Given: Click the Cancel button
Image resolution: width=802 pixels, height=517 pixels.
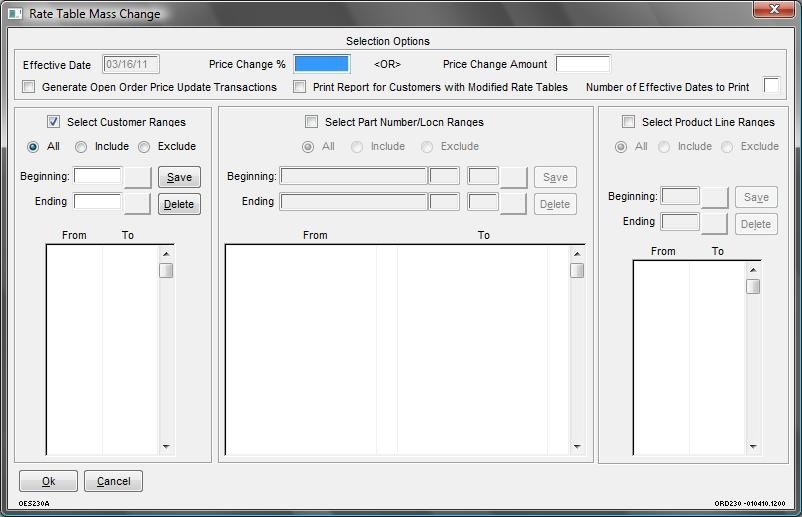Looking at the screenshot, I should [x=114, y=481].
